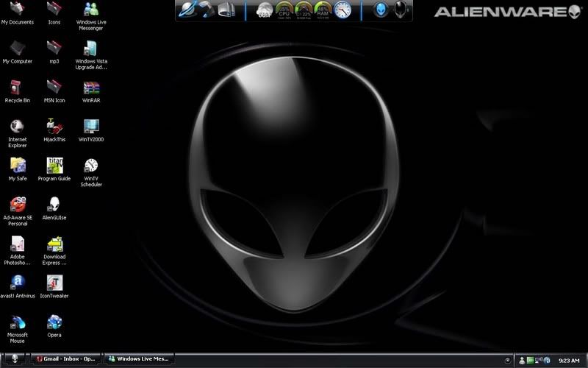588x368 pixels.
Task: Launch avast! Antivirus from the desktop
Action: point(17,283)
